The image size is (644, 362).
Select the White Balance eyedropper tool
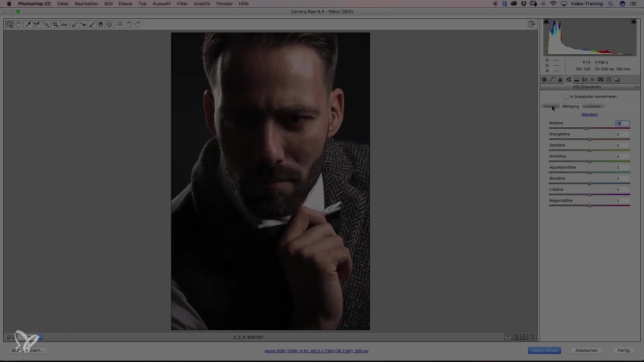[28, 24]
